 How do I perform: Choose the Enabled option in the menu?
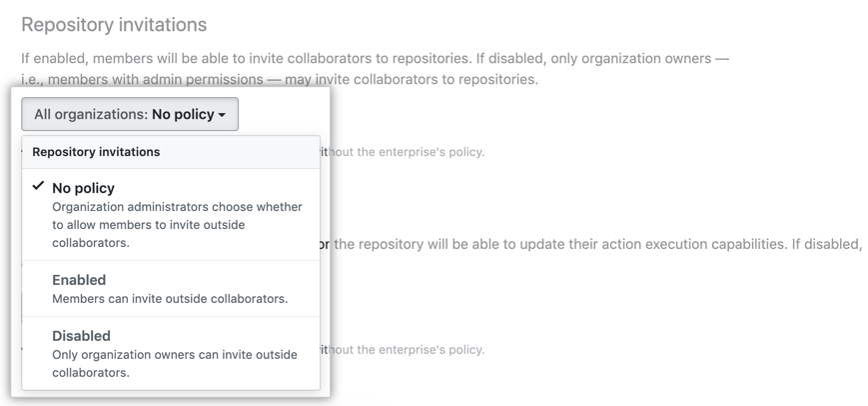click(79, 280)
